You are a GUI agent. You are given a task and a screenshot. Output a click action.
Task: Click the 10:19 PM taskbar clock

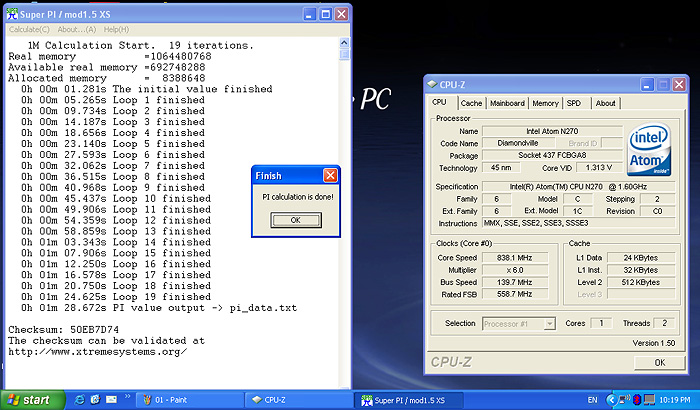point(675,400)
